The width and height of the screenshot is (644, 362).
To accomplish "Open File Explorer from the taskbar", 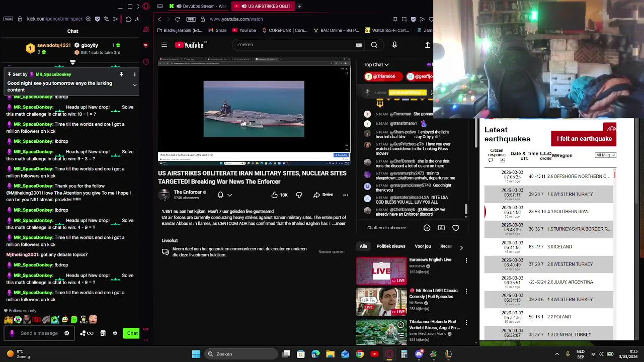I will [330, 354].
